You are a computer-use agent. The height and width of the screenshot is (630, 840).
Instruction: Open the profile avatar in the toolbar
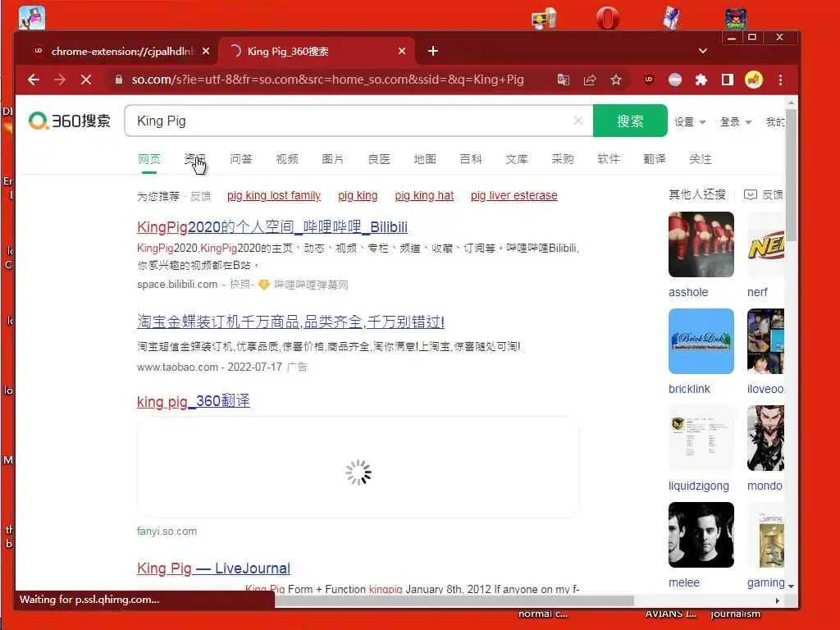[x=753, y=80]
